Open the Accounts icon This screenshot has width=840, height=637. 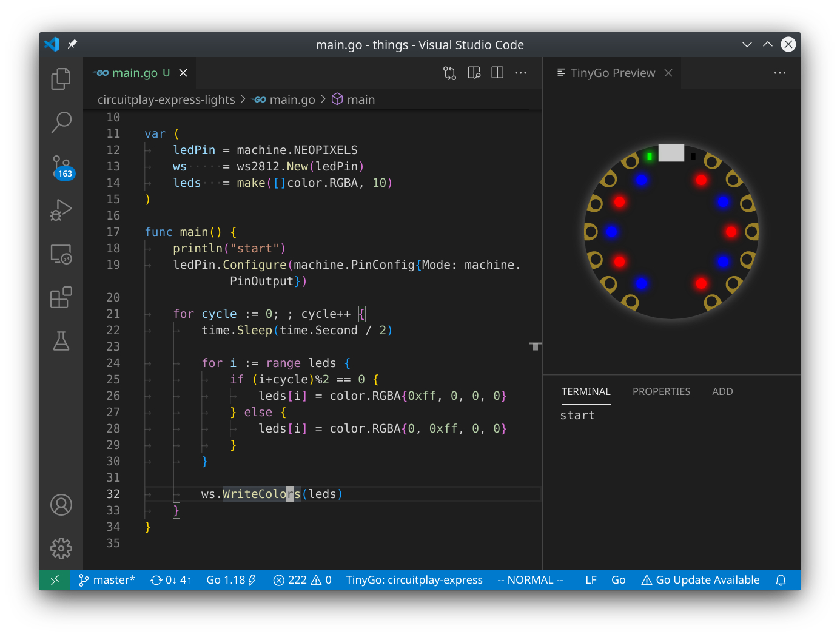(61, 505)
